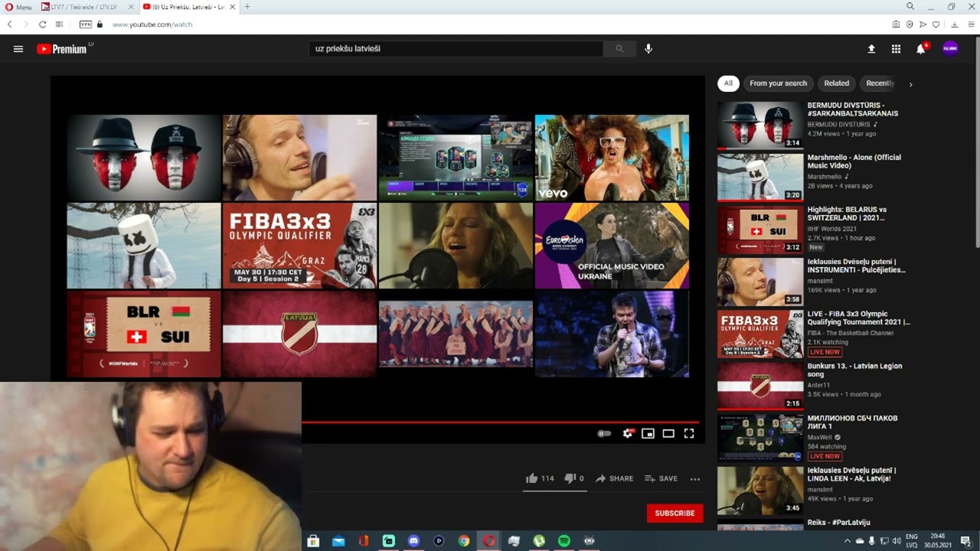Image resolution: width=980 pixels, height=551 pixels.
Task: Open the YouTube hamburger guide menu
Action: pyautogui.click(x=18, y=49)
